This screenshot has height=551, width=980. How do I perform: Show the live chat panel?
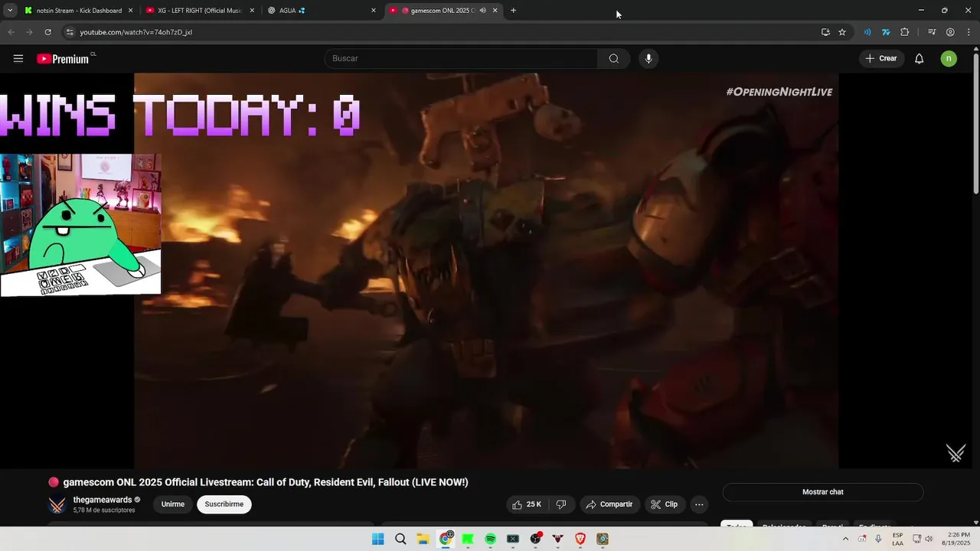(823, 492)
